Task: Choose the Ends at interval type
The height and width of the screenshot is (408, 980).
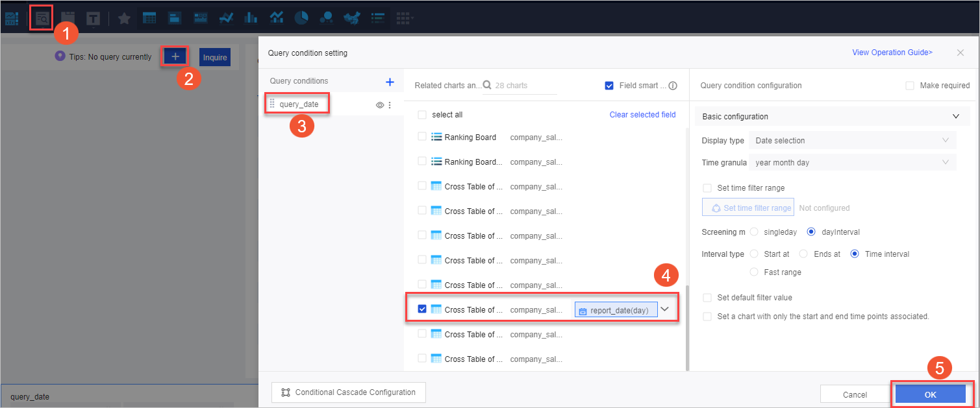Action: [x=803, y=254]
